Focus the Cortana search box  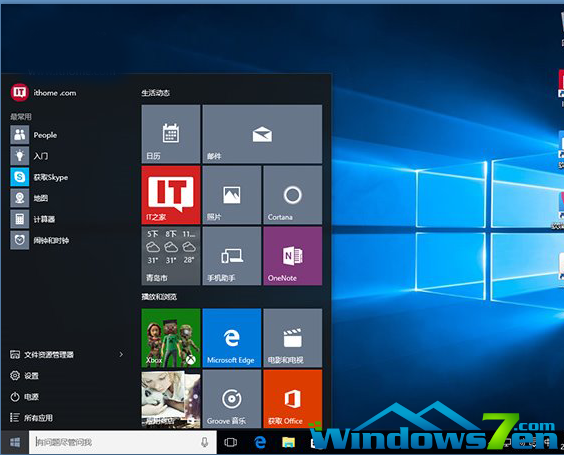click(123, 442)
